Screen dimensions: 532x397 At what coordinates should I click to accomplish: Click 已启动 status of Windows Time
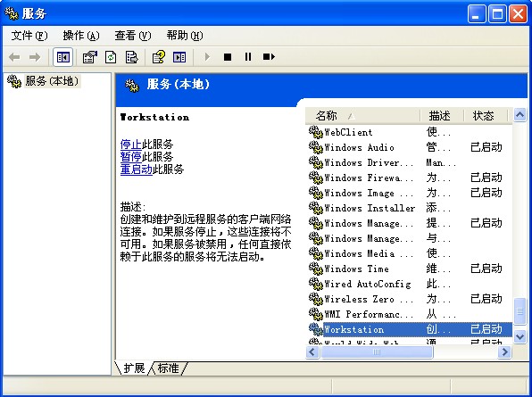pos(486,269)
